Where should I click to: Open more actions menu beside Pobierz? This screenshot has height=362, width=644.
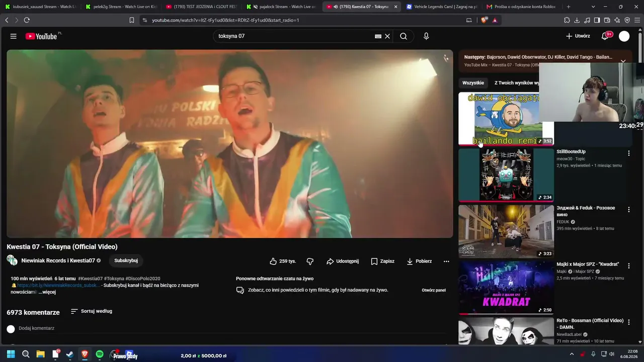point(446,261)
